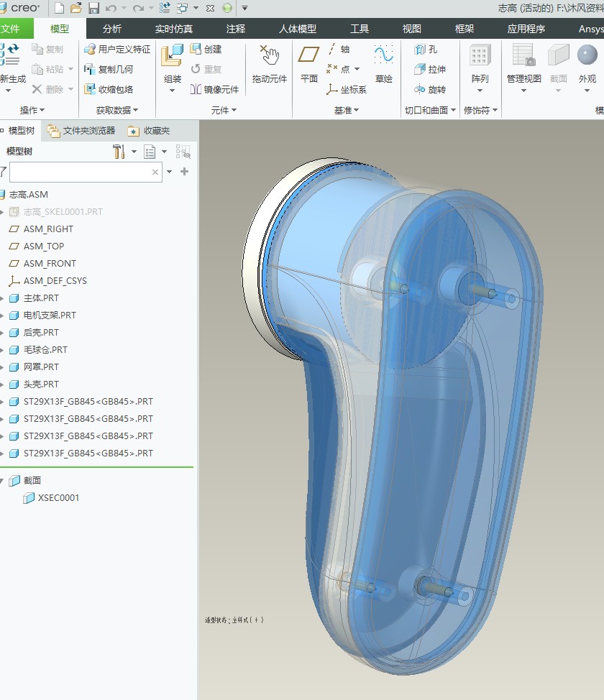
Task: Click the 收缩包络 shrinkwrap button
Action: [x=109, y=90]
